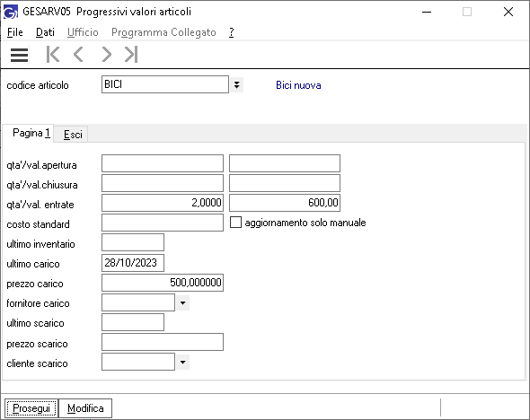530x420 pixels.
Task: Click the Prosegui button
Action: tap(31, 408)
